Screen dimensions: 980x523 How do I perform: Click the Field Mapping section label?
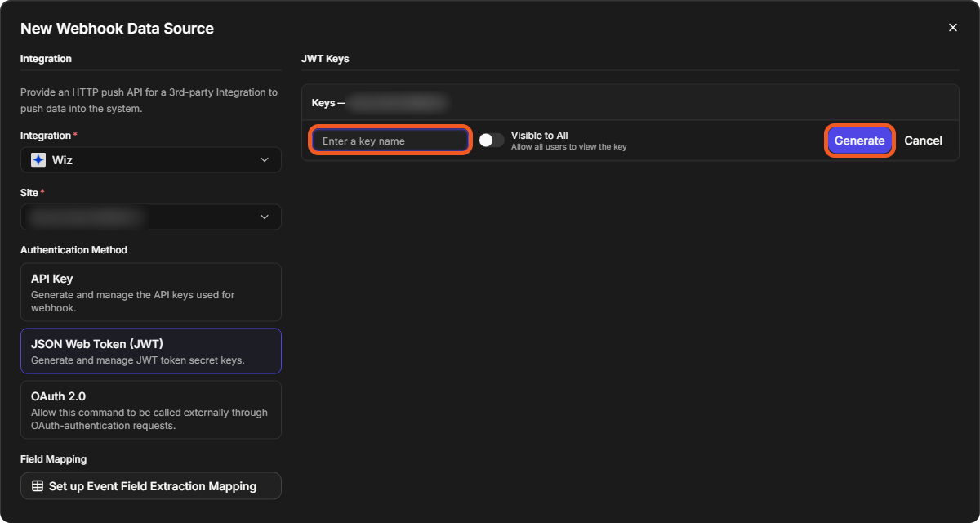(53, 459)
